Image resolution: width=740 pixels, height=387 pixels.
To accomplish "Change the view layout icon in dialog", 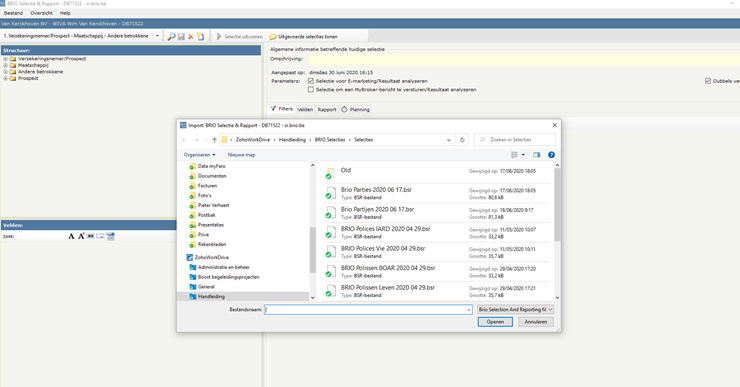I will (514, 155).
